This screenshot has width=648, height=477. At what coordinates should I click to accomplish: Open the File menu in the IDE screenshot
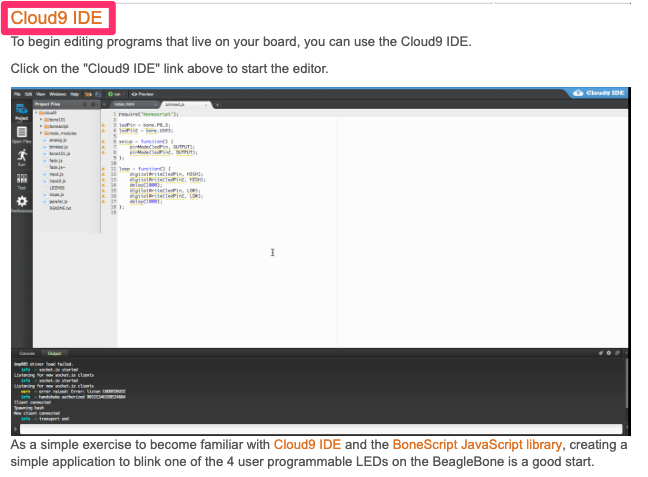(x=17, y=94)
